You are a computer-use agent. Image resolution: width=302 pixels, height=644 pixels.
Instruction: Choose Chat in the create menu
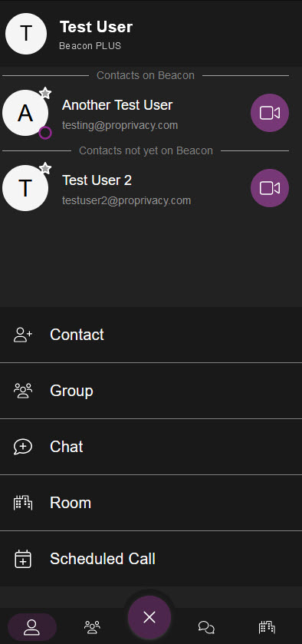[151, 447]
